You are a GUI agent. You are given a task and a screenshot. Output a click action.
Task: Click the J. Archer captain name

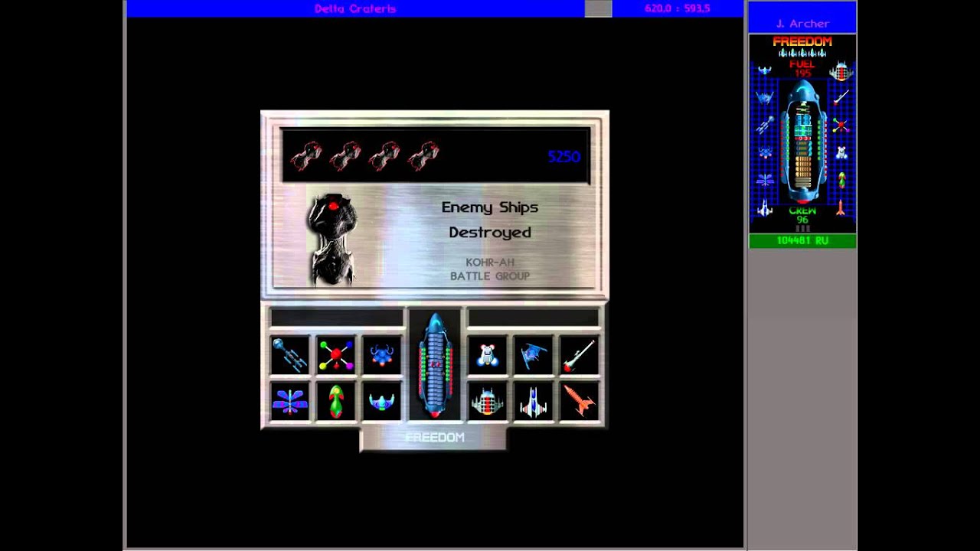(x=802, y=24)
